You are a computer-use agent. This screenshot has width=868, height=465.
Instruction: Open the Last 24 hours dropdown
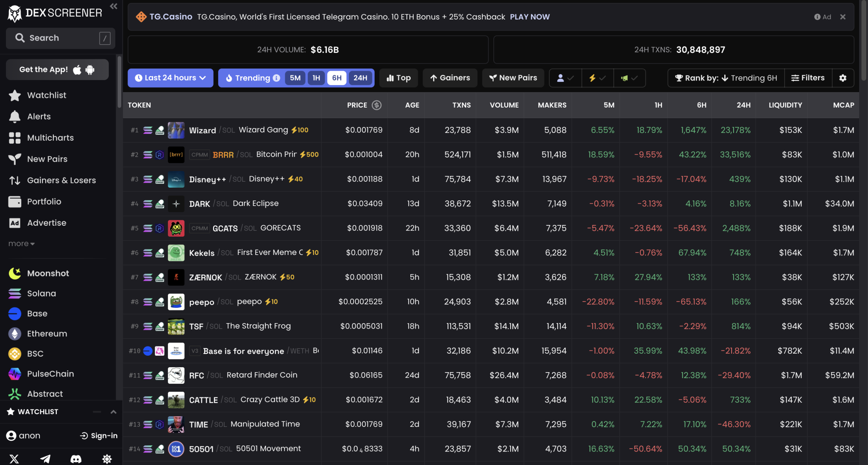coord(170,78)
